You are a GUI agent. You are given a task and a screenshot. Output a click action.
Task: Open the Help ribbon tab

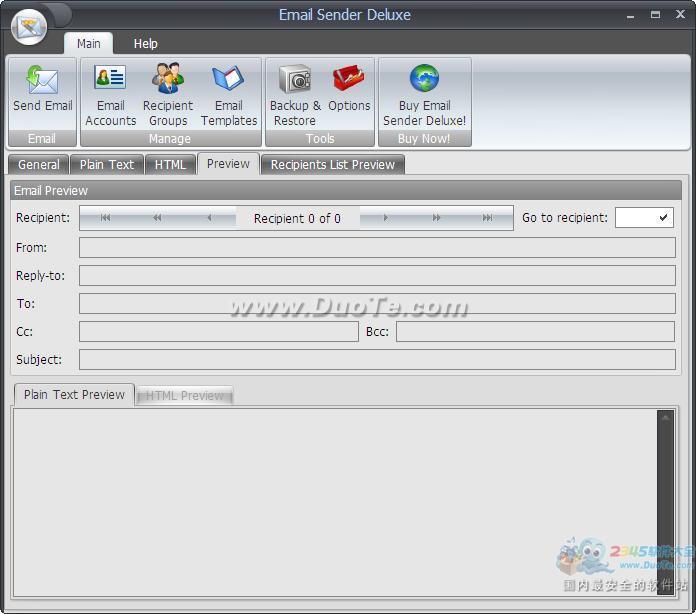click(146, 44)
